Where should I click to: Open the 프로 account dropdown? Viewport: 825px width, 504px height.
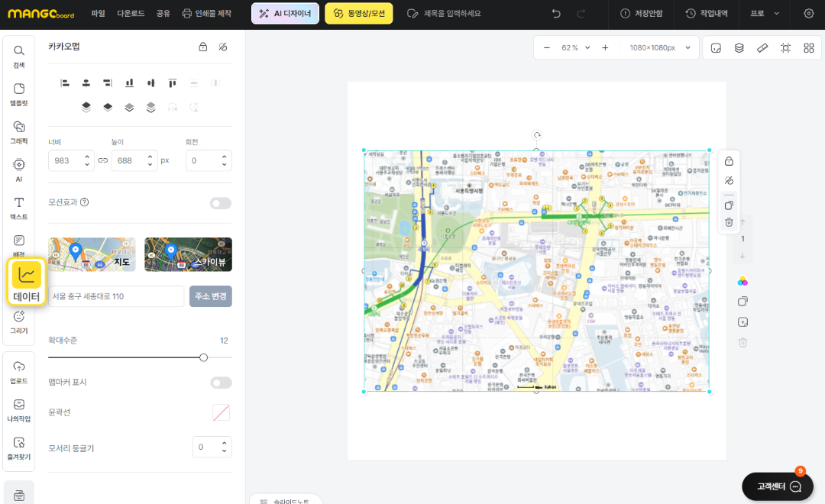(x=765, y=13)
